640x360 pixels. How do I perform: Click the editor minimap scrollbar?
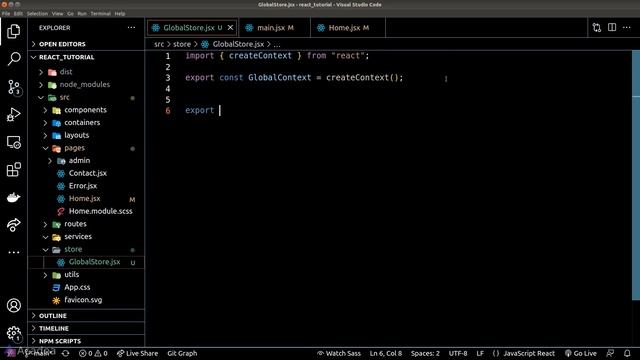point(636,176)
